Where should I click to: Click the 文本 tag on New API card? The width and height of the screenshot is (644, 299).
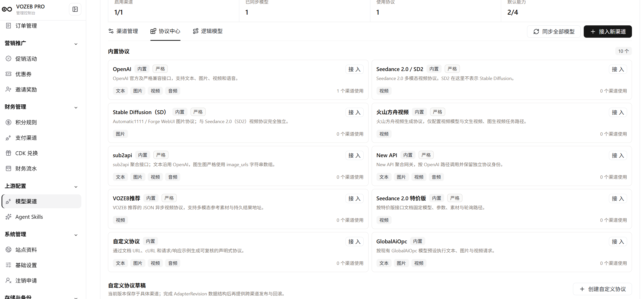click(x=384, y=177)
